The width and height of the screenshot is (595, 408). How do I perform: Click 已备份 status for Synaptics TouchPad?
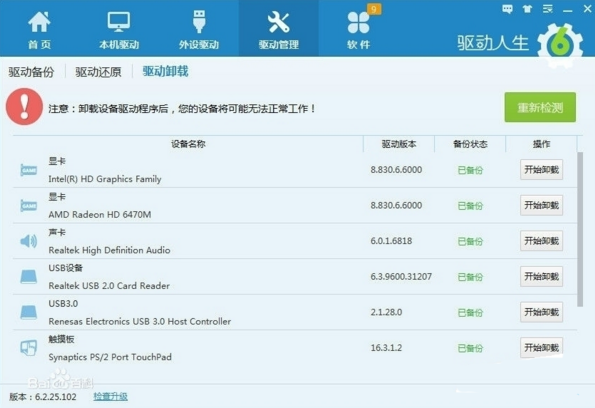470,348
